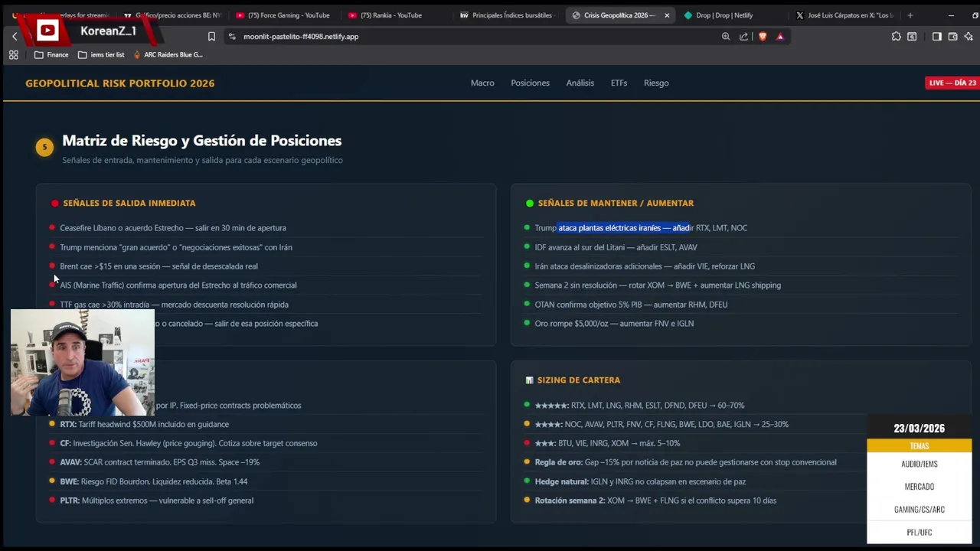The height and width of the screenshot is (551, 980).
Task: Switch to Gráfico/precio acciones BE tab
Action: [171, 15]
